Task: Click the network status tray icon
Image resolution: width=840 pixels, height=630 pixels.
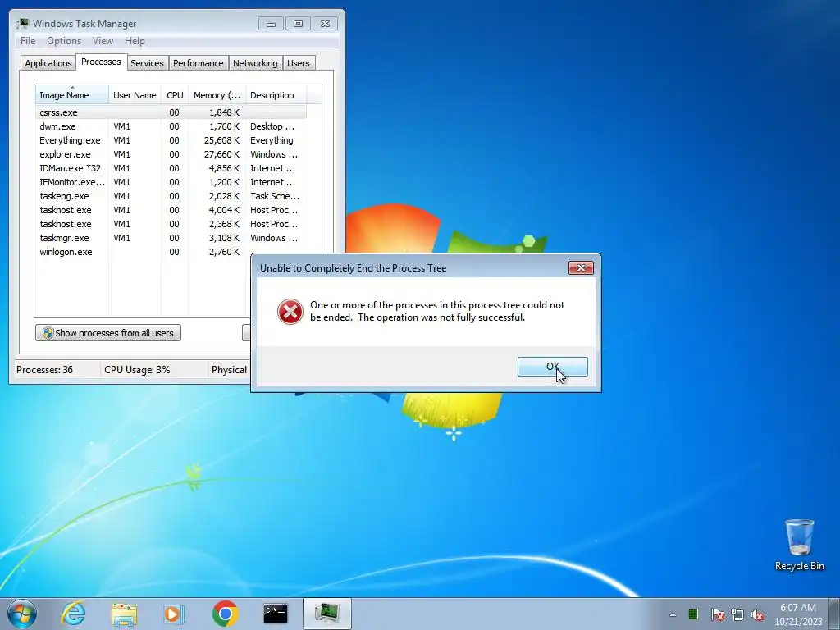Action: pyautogui.click(x=737, y=614)
